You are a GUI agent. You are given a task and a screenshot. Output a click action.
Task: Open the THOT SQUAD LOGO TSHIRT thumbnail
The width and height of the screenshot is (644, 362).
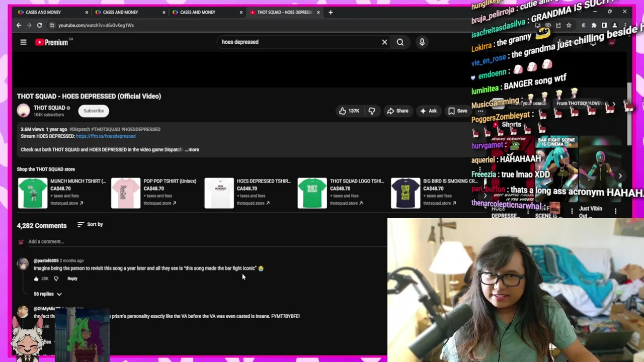[312, 193]
